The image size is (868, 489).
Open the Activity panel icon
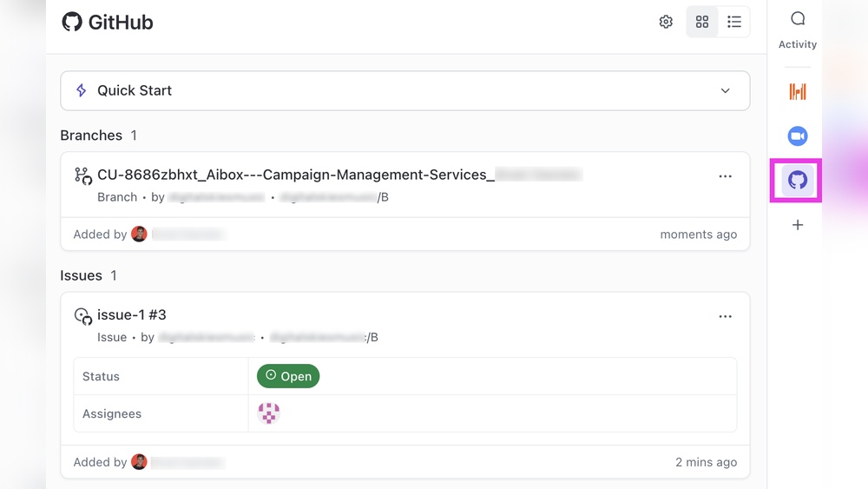coord(798,19)
